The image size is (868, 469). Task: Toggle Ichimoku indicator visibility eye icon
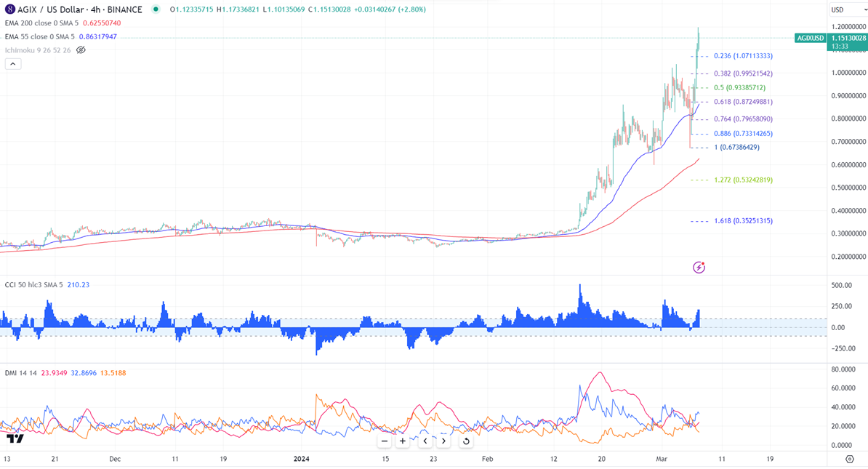(x=81, y=50)
